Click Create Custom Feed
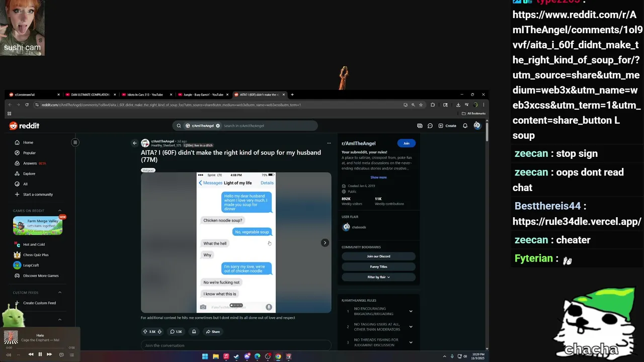644x362 pixels. [x=39, y=303]
